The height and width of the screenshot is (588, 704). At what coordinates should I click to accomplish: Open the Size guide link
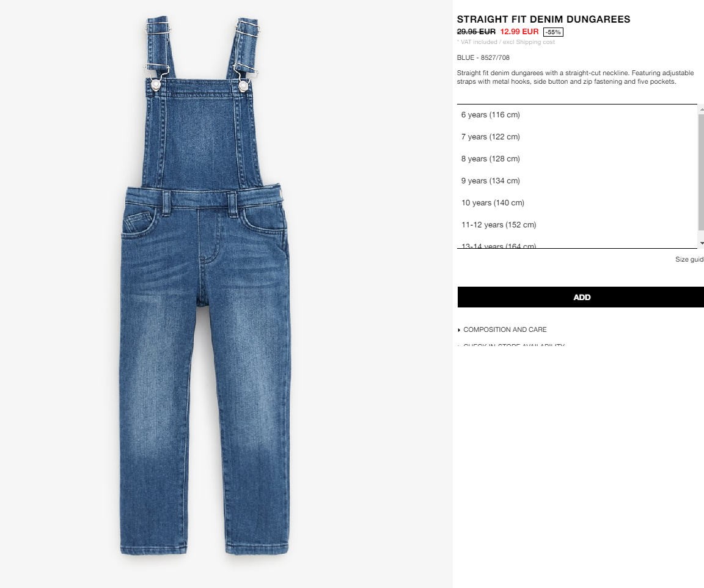689,259
